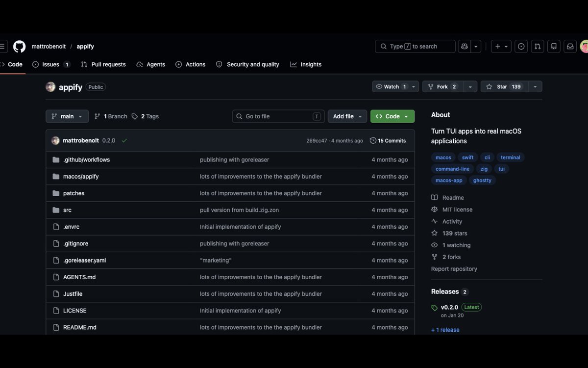The height and width of the screenshot is (368, 588).
Task: Open the GitHub homepage via the Octocat logo
Action: (x=19, y=47)
